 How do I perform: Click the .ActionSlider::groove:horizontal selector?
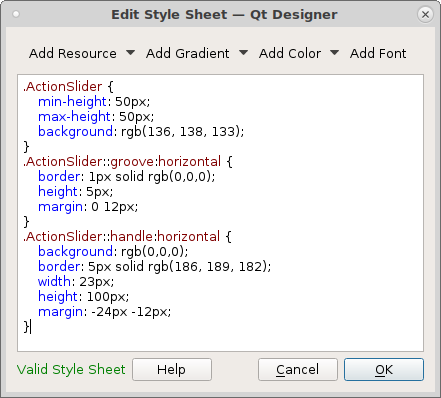[x=122, y=162]
